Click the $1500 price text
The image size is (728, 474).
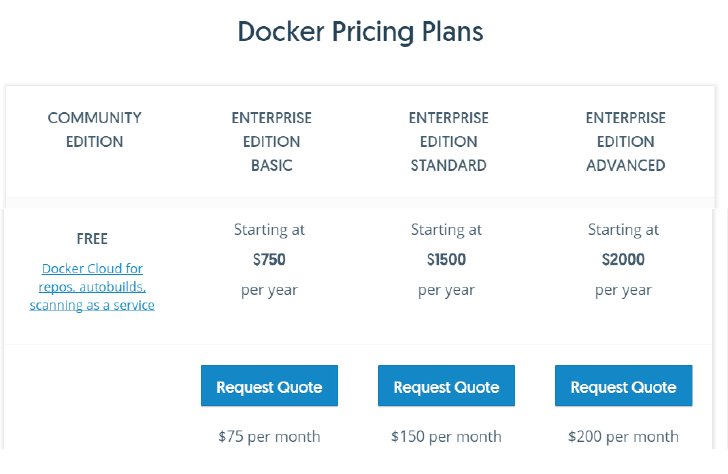pyautogui.click(x=446, y=259)
